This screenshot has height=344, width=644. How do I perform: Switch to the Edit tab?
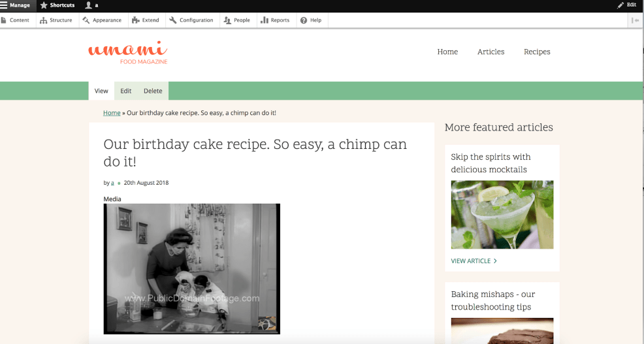tap(125, 91)
